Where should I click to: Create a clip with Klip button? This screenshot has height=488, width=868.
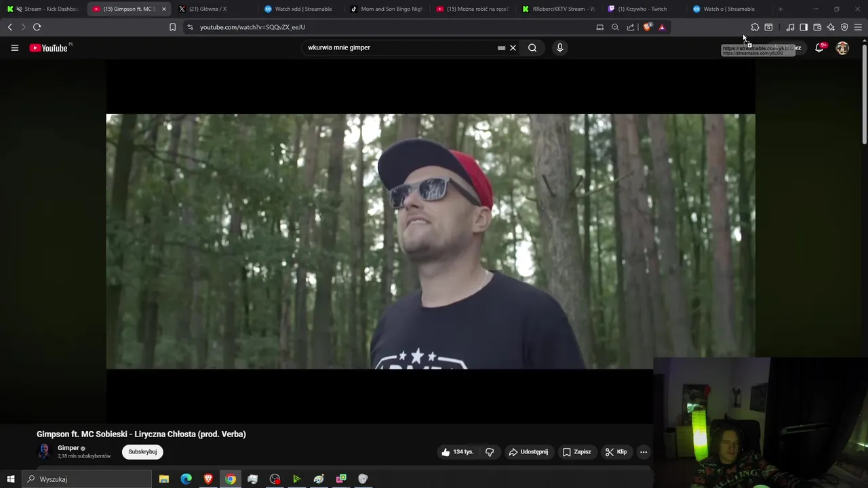[x=616, y=452]
